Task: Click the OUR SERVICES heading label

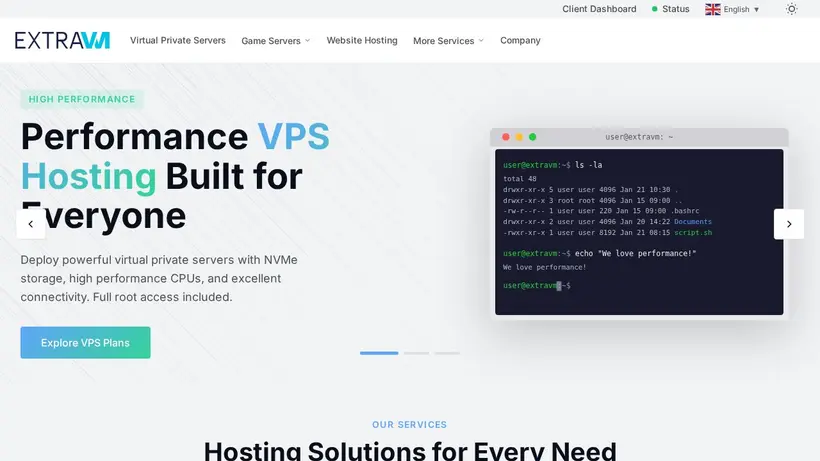Action: pyautogui.click(x=409, y=425)
